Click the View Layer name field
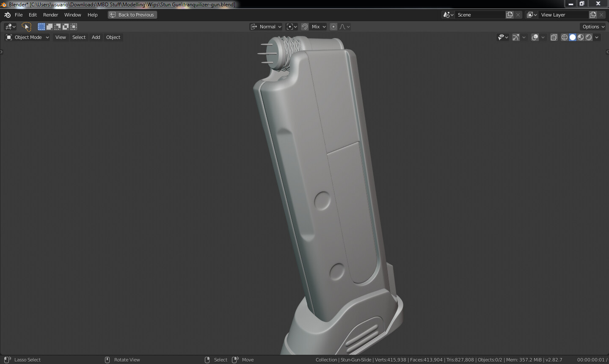The height and width of the screenshot is (364, 609). [x=564, y=15]
